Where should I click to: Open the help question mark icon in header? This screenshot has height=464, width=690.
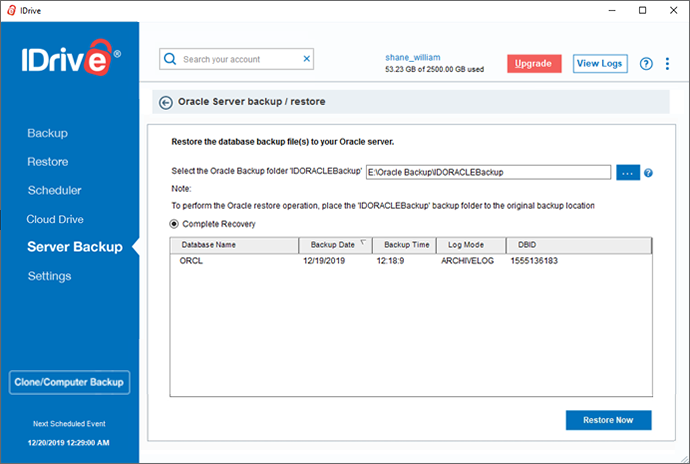pyautogui.click(x=646, y=64)
